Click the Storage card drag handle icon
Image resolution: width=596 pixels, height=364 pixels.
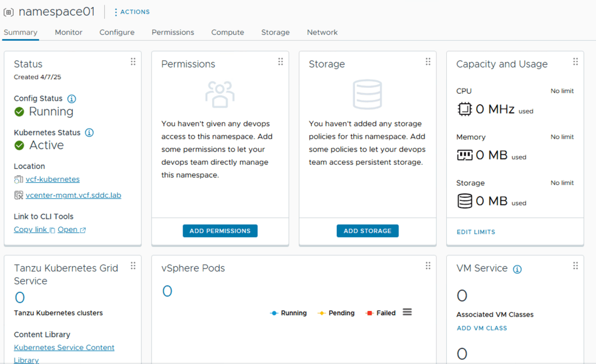point(428,62)
